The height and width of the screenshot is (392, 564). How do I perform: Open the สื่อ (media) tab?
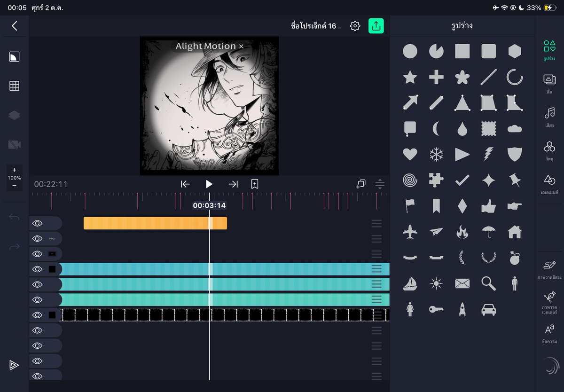(x=549, y=84)
